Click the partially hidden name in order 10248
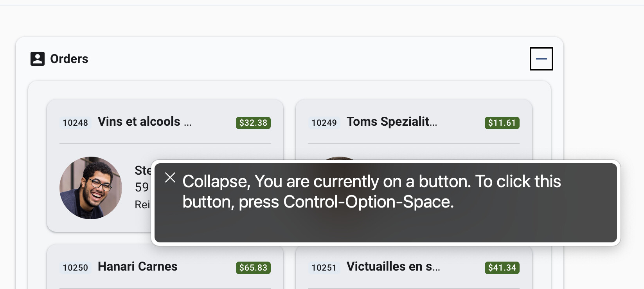This screenshot has height=289, width=644. point(143,170)
